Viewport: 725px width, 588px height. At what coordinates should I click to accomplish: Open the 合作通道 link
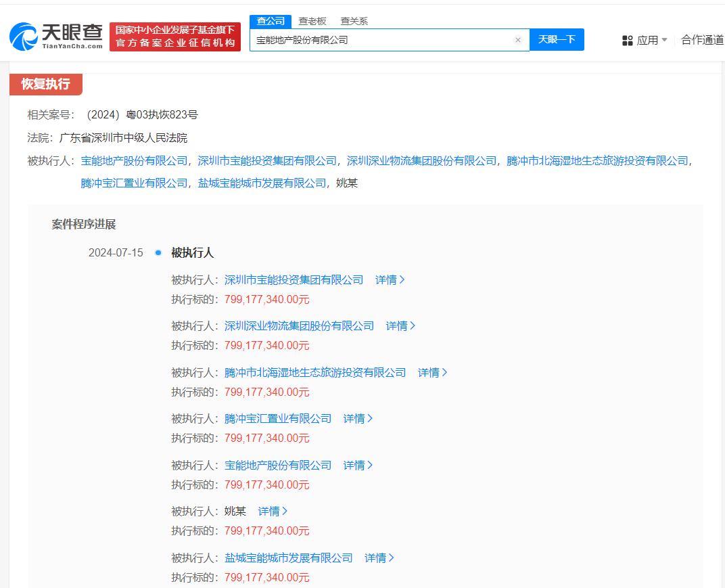coord(701,40)
